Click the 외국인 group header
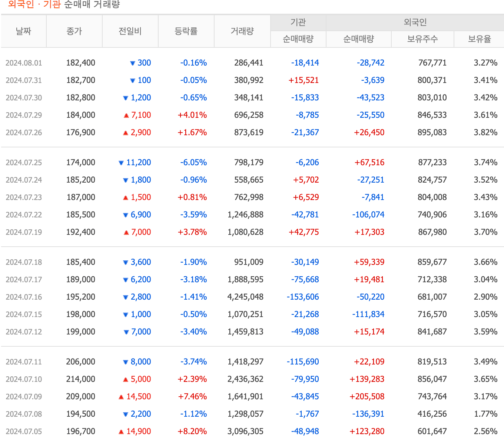This screenshot has width=504, height=443. pyautogui.click(x=414, y=22)
